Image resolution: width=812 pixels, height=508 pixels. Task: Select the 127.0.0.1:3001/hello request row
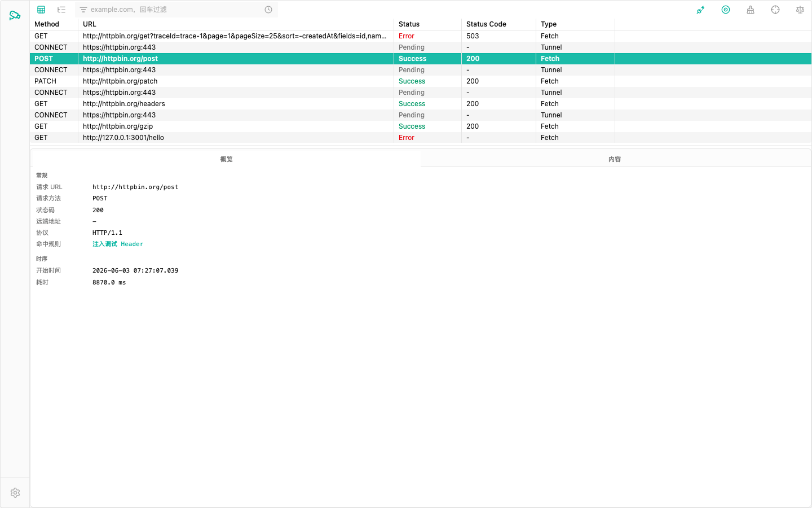(421, 138)
